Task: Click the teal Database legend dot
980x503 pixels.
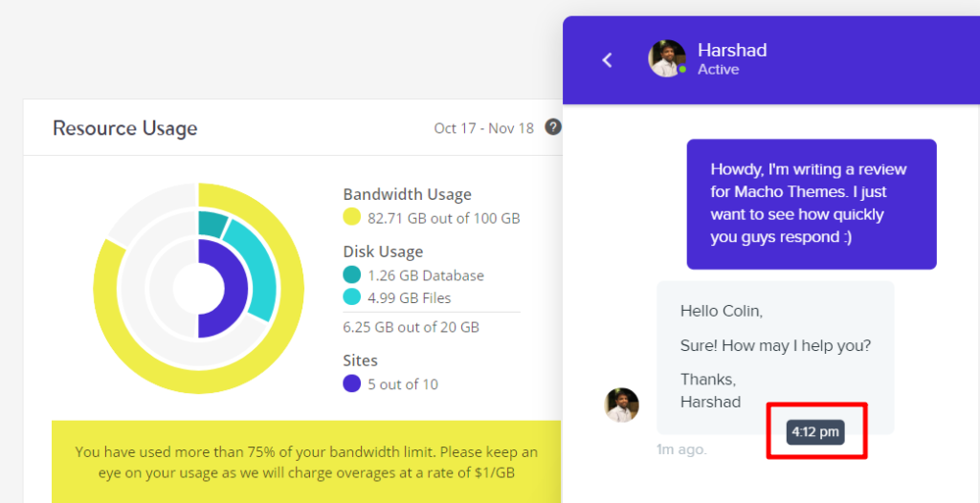Action: coord(352,274)
